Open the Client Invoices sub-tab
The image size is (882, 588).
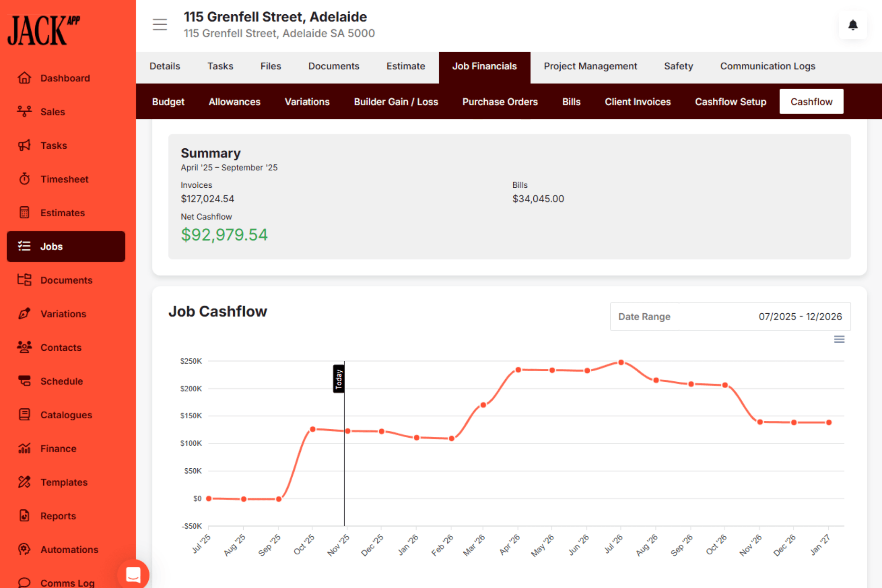pyautogui.click(x=637, y=102)
